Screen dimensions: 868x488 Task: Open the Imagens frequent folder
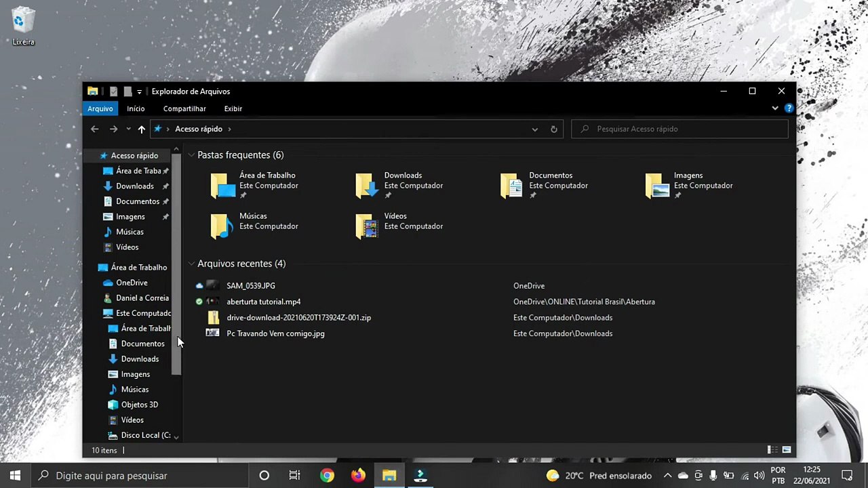(690, 185)
